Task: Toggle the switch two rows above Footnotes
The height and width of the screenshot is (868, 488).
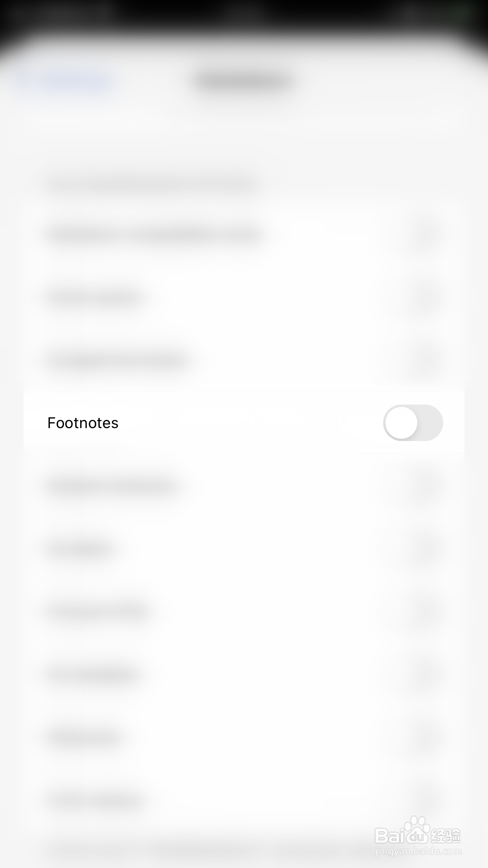Action: (423, 298)
